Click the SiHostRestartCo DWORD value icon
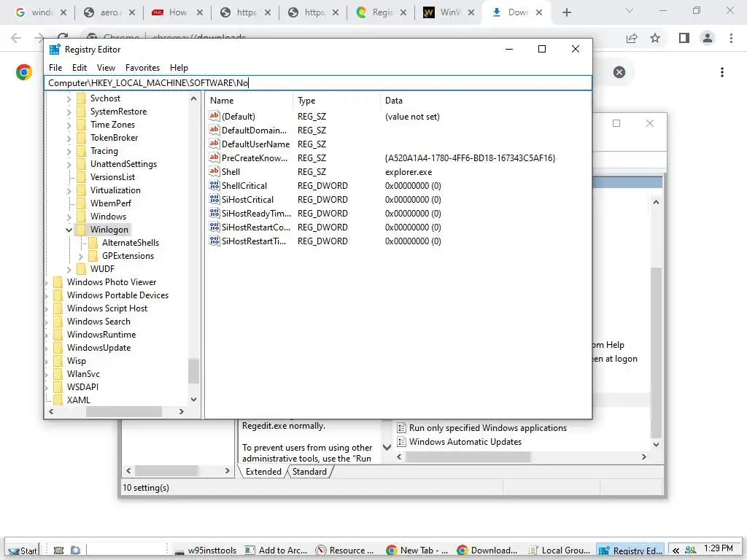 click(x=214, y=227)
